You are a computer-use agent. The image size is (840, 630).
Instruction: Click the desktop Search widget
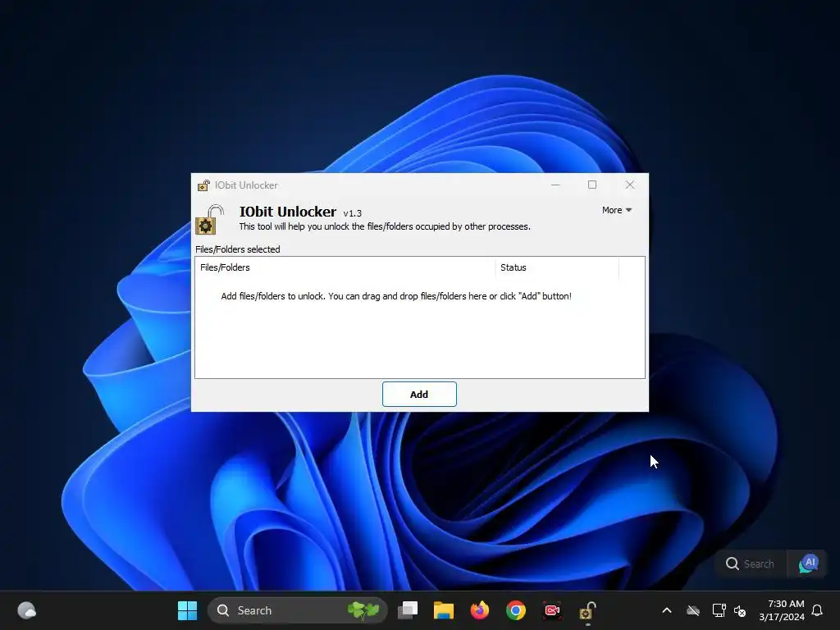tap(750, 564)
